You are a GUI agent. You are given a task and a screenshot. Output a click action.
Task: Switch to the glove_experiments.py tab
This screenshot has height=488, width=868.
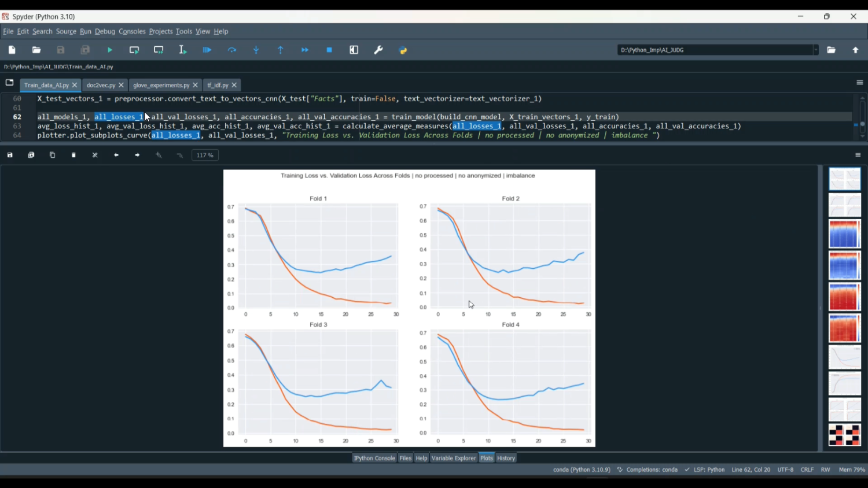[161, 85]
